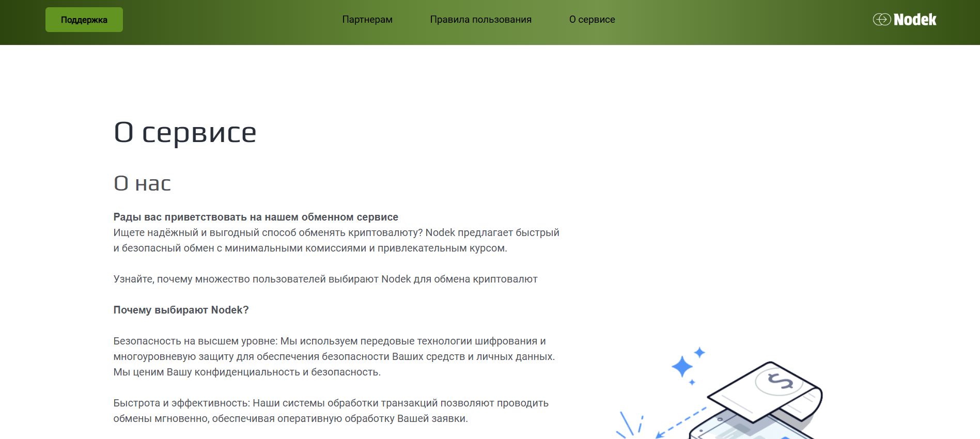Click the Nodek logo icon
Image resolution: width=980 pixels, height=439 pixels.
coord(905,20)
